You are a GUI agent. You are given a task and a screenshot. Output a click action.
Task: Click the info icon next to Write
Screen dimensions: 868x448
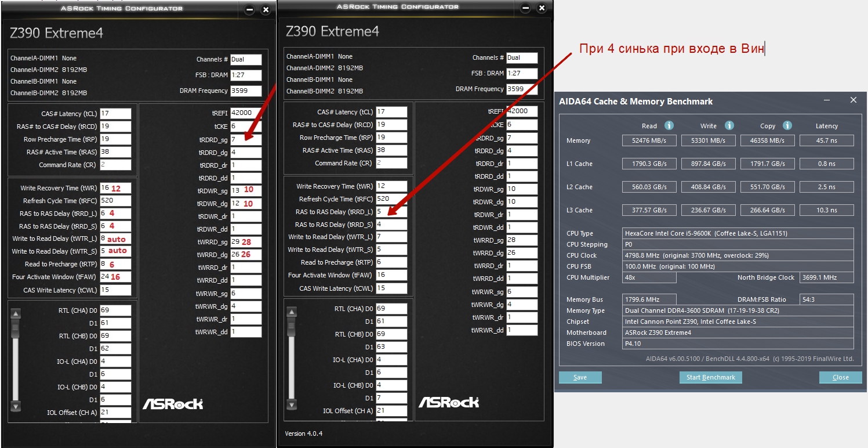[x=729, y=125]
